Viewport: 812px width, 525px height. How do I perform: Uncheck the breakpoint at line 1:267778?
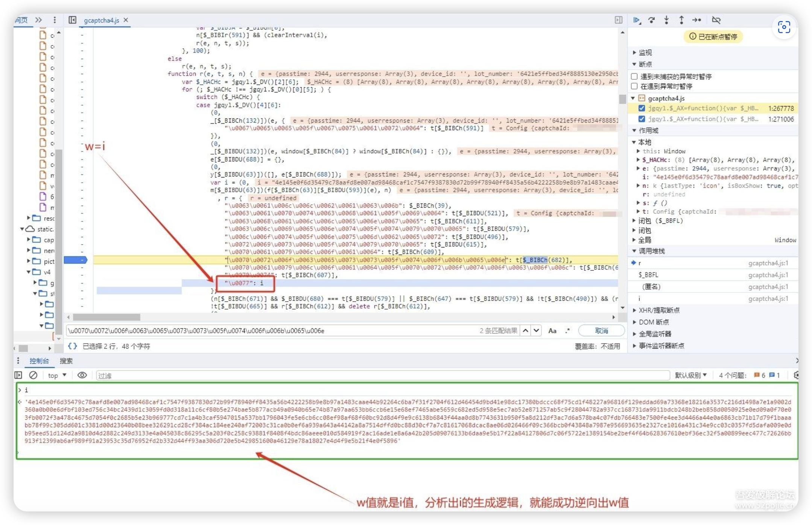pyautogui.click(x=642, y=108)
